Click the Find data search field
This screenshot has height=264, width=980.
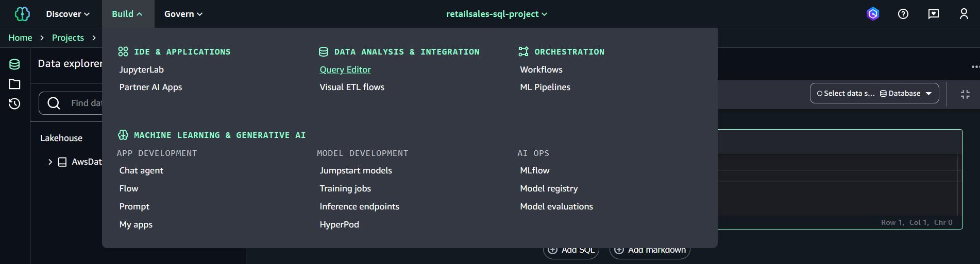[x=71, y=103]
